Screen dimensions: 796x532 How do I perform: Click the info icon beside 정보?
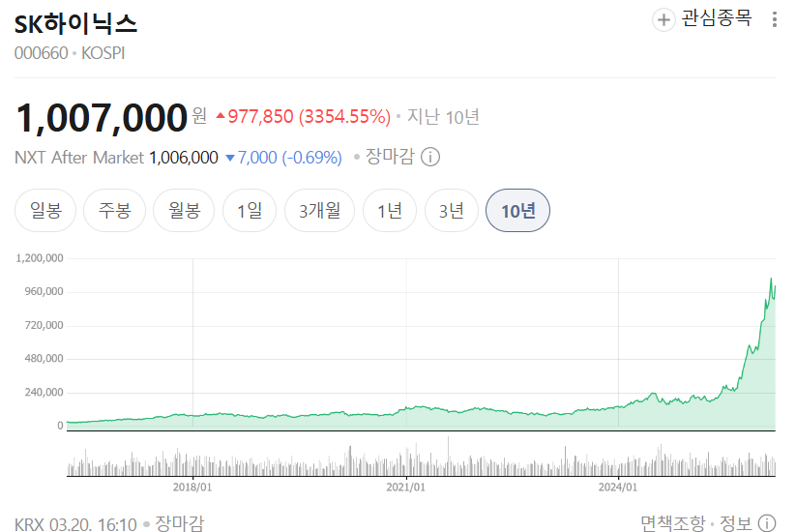coord(767,523)
